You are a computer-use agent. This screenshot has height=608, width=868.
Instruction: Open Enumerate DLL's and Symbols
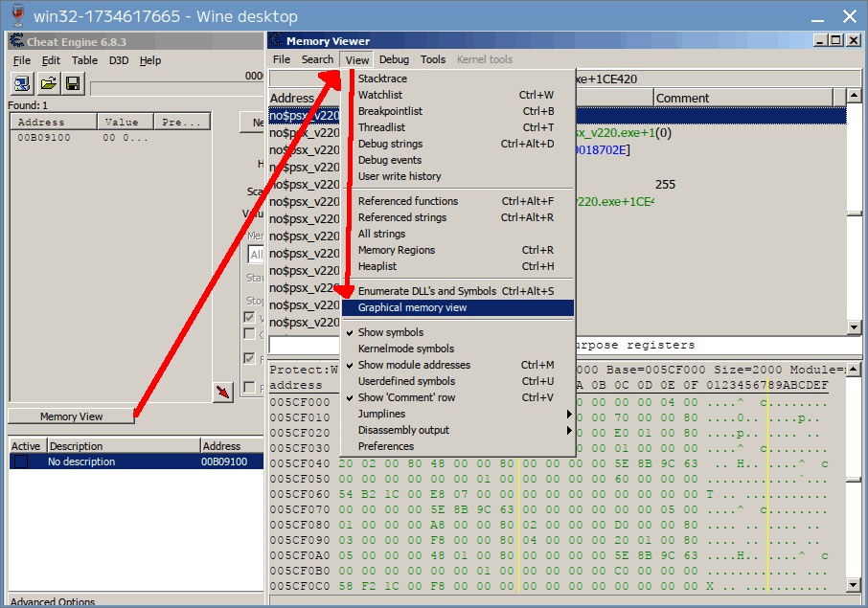click(x=457, y=291)
